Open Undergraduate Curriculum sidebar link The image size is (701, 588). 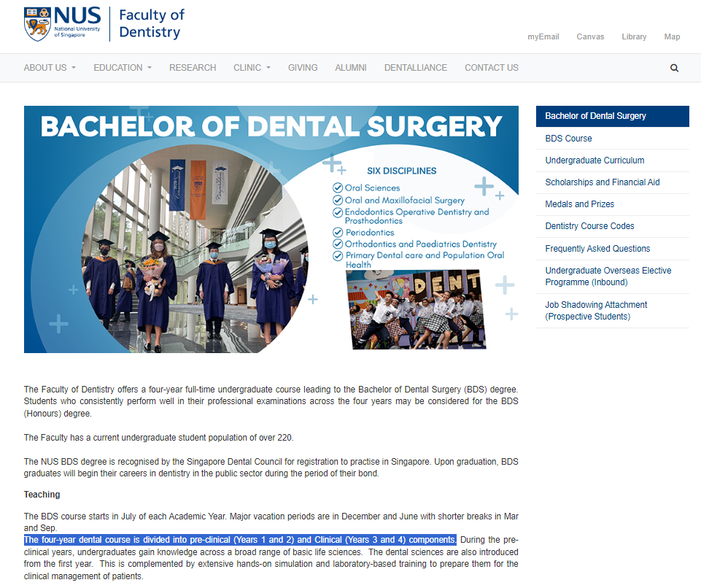(x=595, y=160)
